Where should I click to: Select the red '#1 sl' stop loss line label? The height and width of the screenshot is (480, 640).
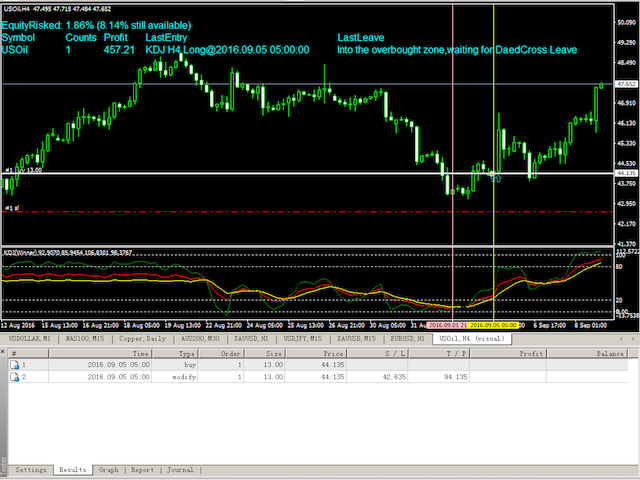pos(12,208)
